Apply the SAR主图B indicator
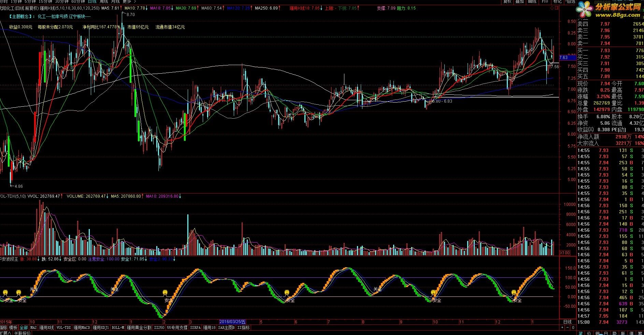 click(227, 328)
